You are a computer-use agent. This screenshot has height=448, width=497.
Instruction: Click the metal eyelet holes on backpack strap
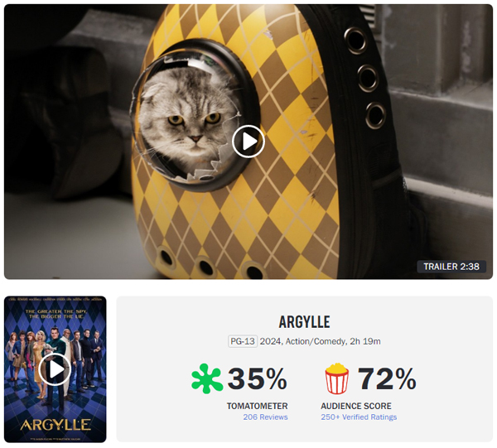click(366, 78)
